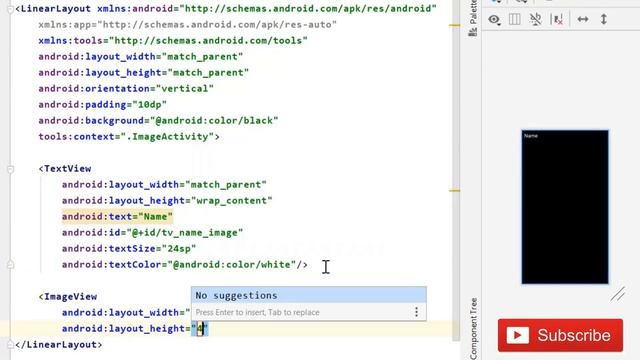
Task: Click the editor vertical scrollbar
Action: (456, 171)
